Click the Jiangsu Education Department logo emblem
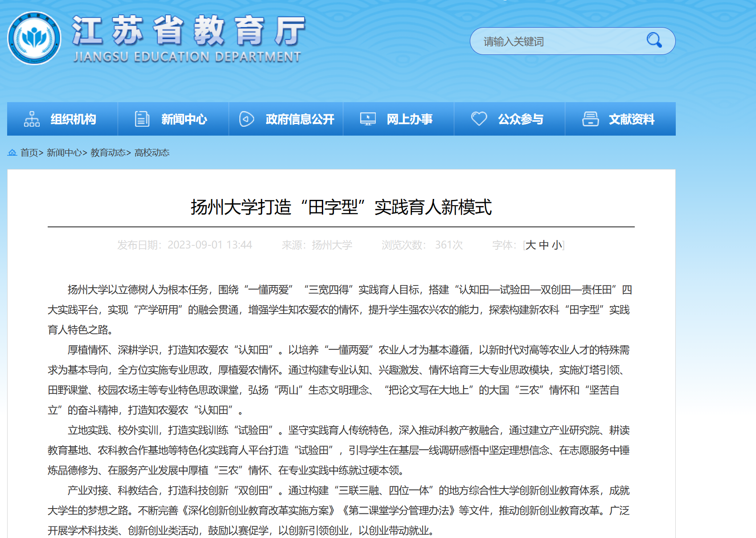Image resolution: width=756 pixels, height=538 pixels. tap(34, 38)
